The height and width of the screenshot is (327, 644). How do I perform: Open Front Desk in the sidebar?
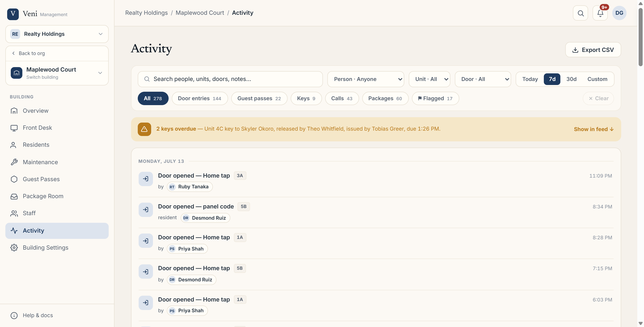pos(57,128)
